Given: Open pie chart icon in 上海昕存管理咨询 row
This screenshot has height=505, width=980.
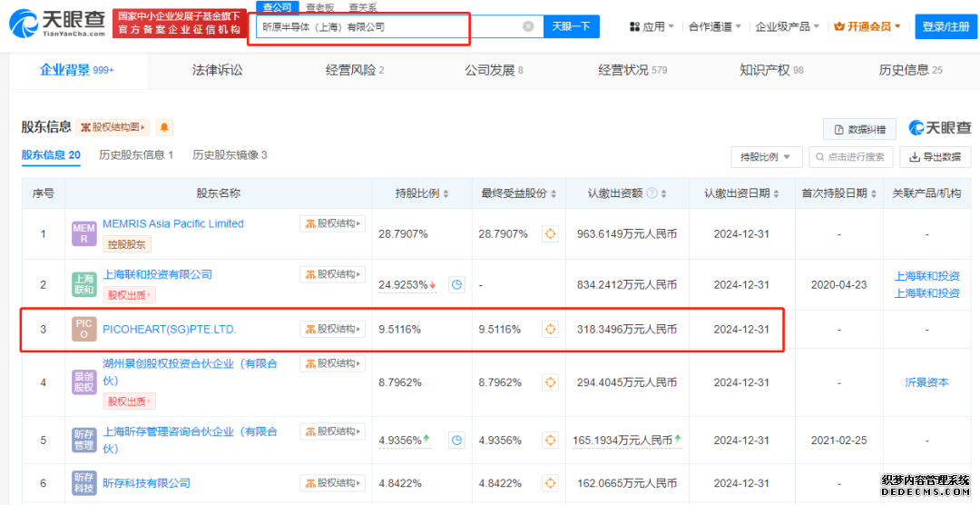Looking at the screenshot, I should [456, 440].
